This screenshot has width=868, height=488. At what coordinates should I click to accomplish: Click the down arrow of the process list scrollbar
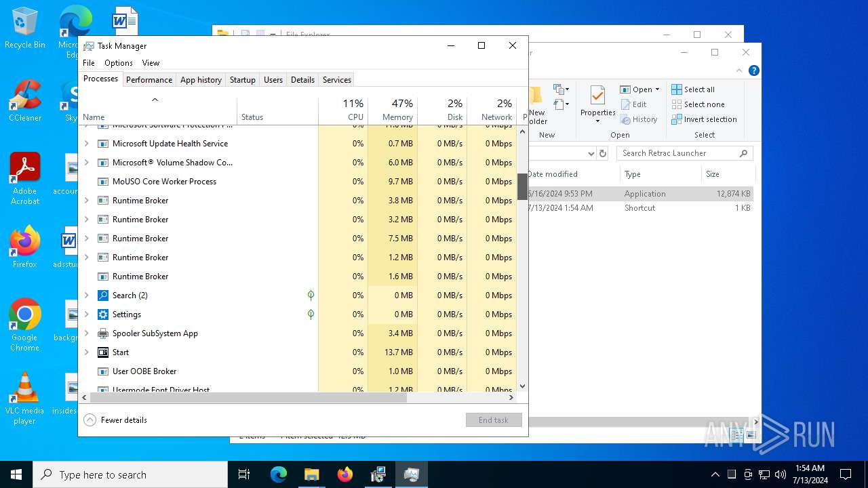[522, 386]
